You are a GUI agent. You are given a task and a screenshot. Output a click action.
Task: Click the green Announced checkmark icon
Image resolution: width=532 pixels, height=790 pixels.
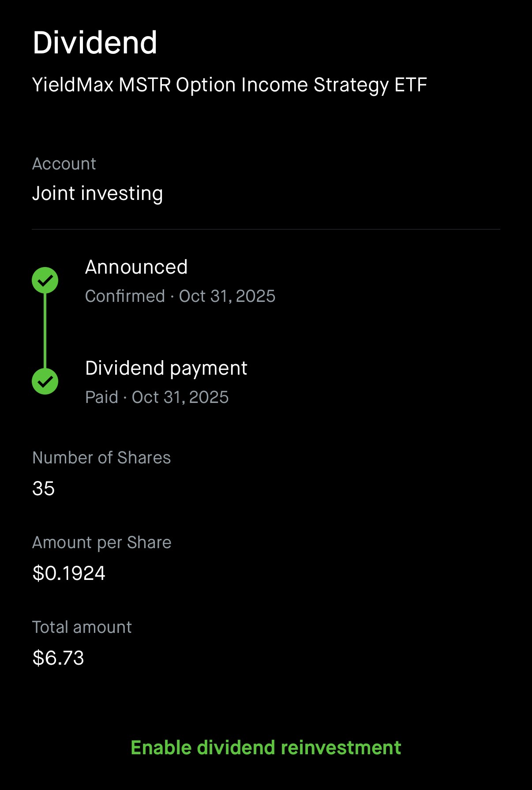pos(45,280)
